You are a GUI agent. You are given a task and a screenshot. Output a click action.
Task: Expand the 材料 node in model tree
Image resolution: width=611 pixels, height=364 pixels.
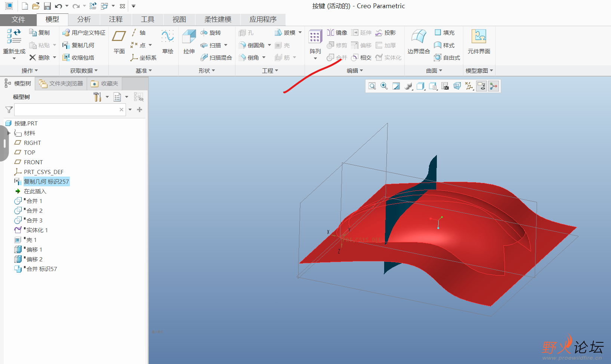pyautogui.click(x=9, y=133)
